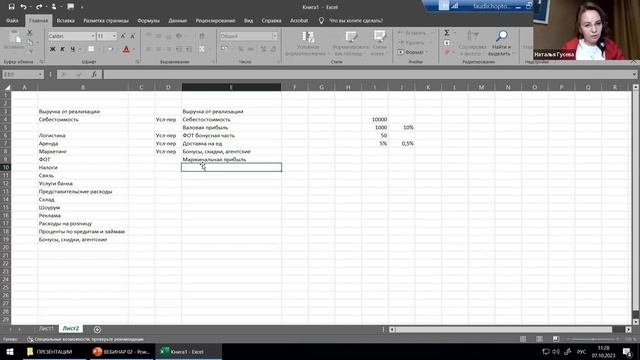The height and width of the screenshot is (360, 640).
Task: Decrease font size with the small A
Action: [x=133, y=36]
